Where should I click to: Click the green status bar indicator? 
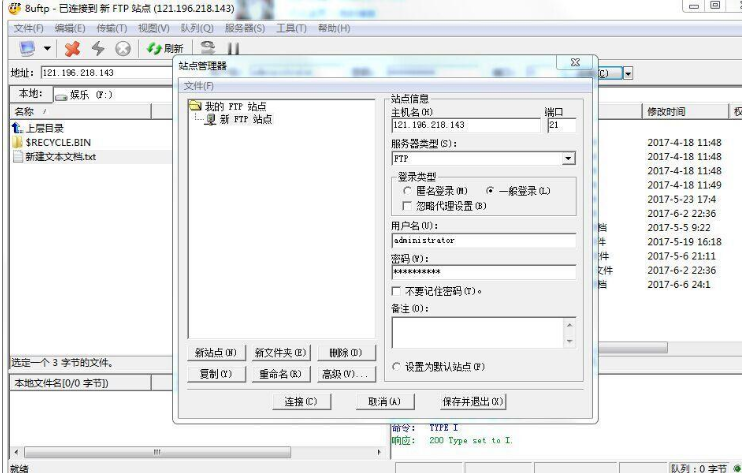click(737, 468)
